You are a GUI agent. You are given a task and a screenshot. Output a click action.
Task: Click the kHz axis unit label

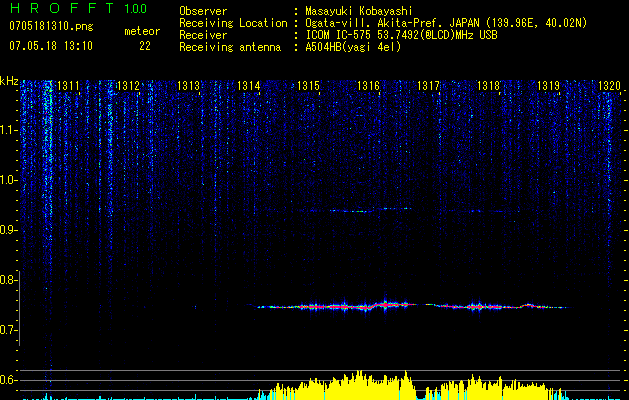click(9, 81)
